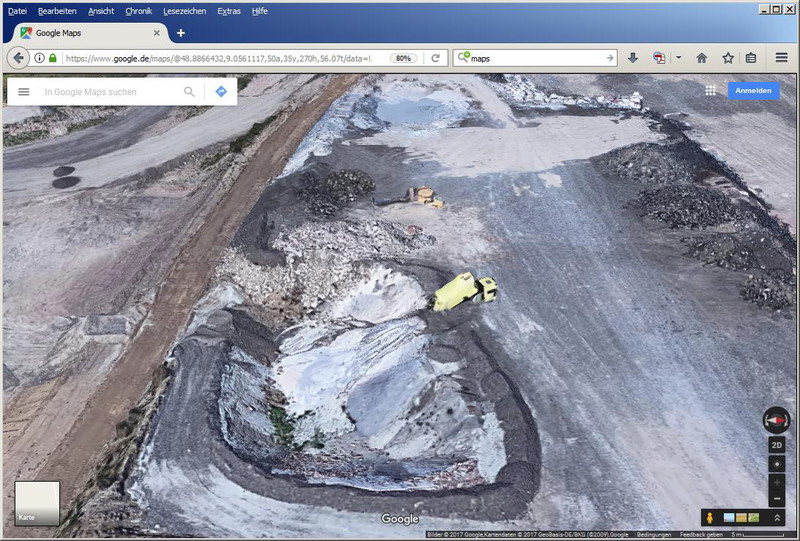Screen dimensions: 800x541
Task: Reload the page in Firefox toolbar
Action: pyautogui.click(x=436, y=58)
